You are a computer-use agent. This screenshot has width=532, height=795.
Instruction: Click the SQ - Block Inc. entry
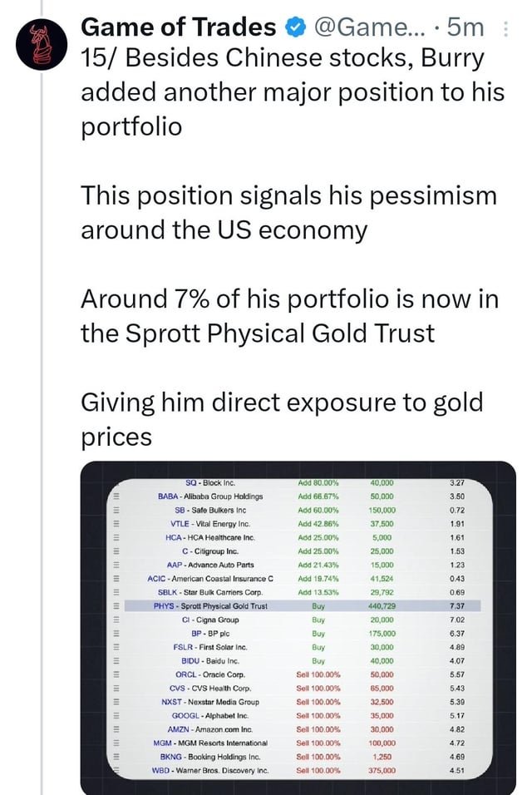(x=210, y=482)
